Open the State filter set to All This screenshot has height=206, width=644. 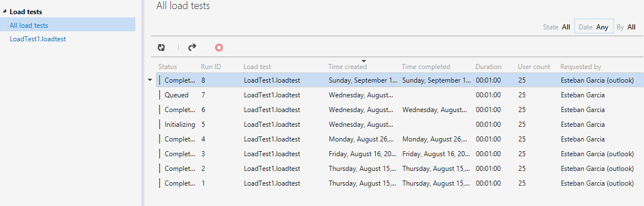tap(556, 27)
